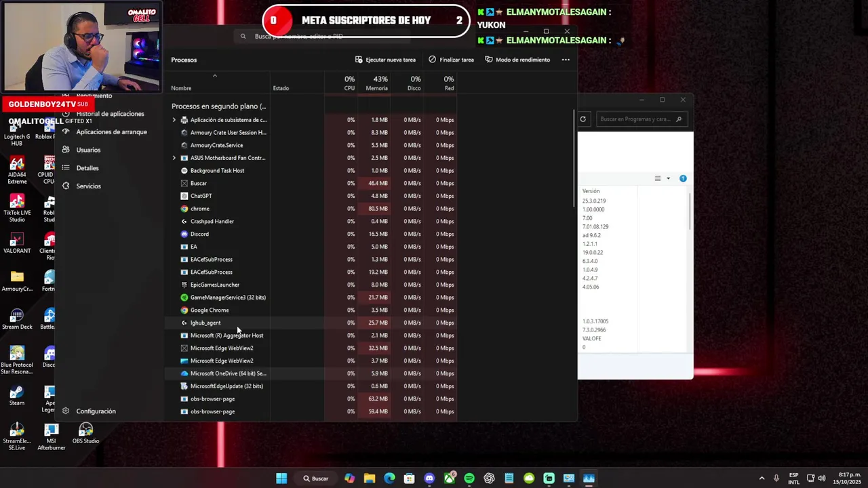Click the volume icon in system tray
The image size is (868, 488).
point(822,479)
